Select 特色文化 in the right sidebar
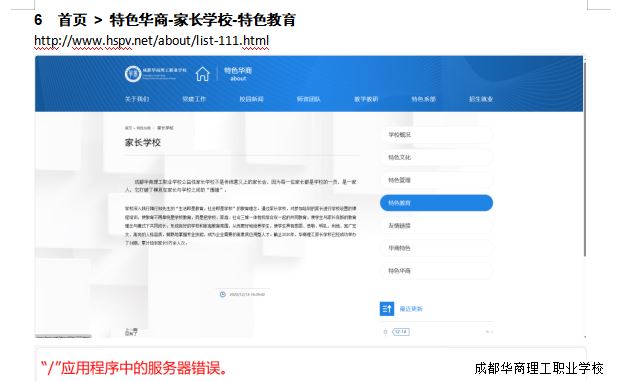The height and width of the screenshot is (381, 618). (x=436, y=157)
